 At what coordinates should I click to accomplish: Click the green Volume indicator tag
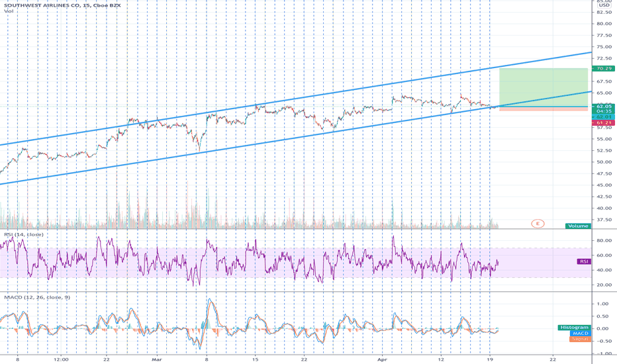click(x=578, y=226)
